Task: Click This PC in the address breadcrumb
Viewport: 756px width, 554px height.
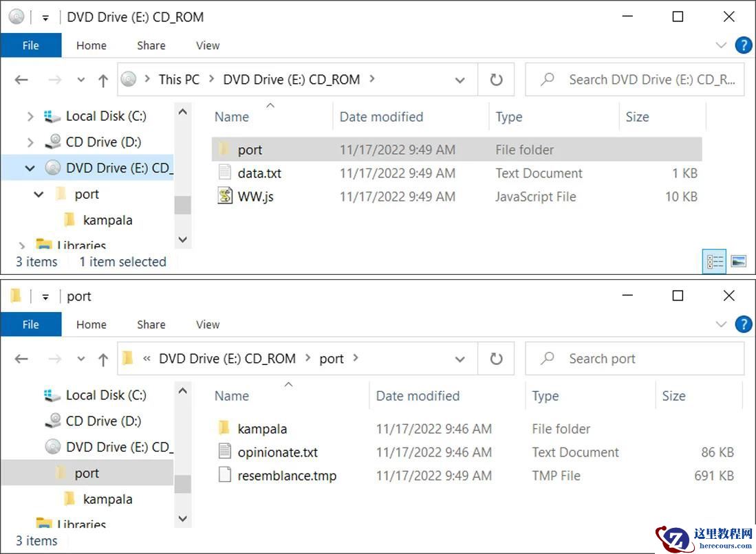Action: point(179,80)
